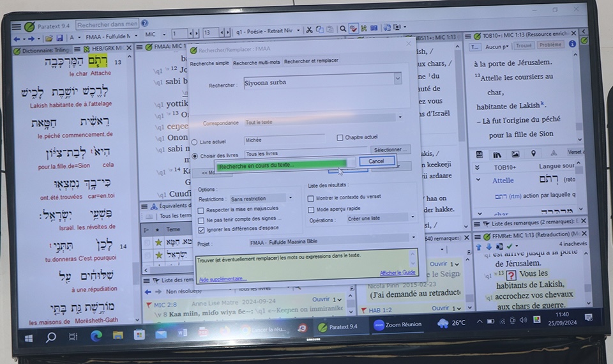
Task: Select the map pin icon in TOB10+ pane
Action: [x=533, y=153]
